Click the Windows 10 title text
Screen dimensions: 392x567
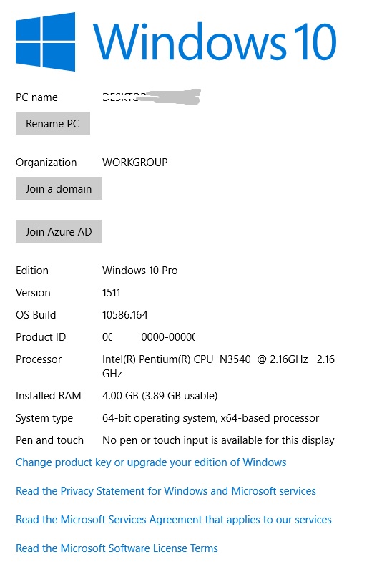tap(215, 41)
